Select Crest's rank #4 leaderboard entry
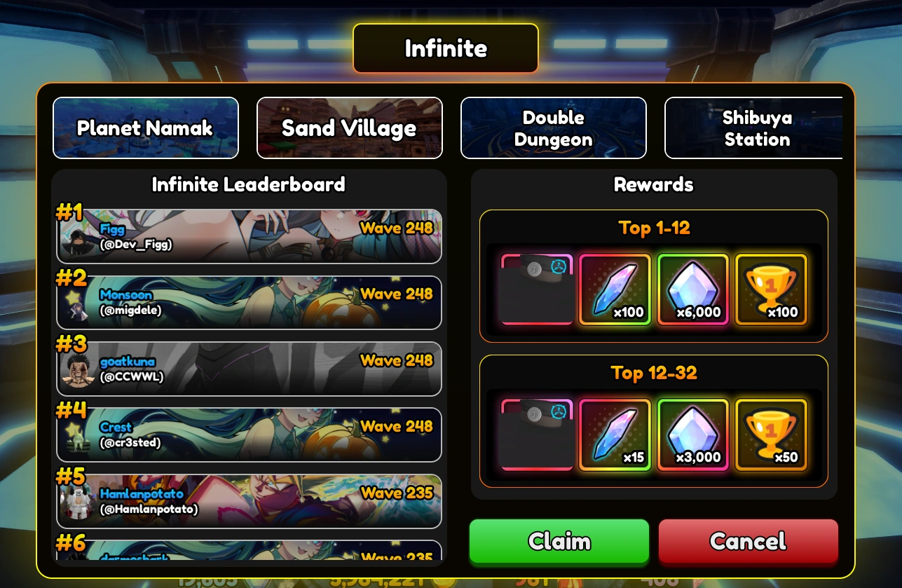Viewport: 902px width, 588px height. tap(249, 435)
